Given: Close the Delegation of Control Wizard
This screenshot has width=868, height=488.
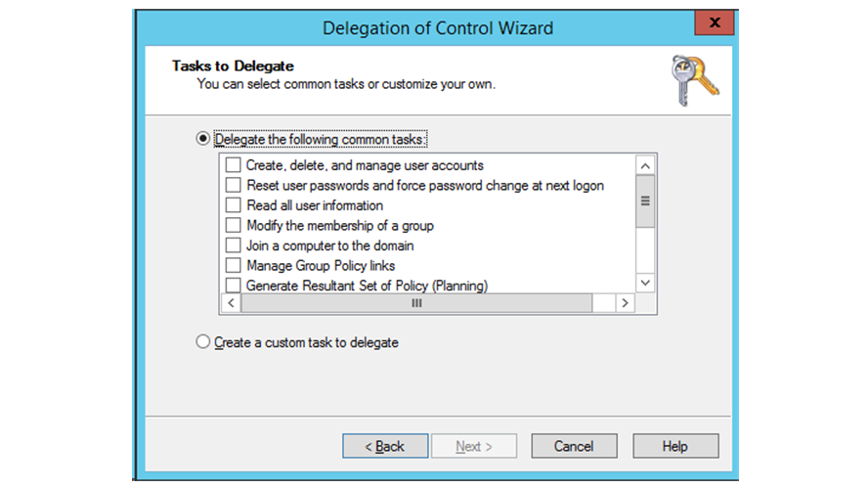Looking at the screenshot, I should coord(715,22).
